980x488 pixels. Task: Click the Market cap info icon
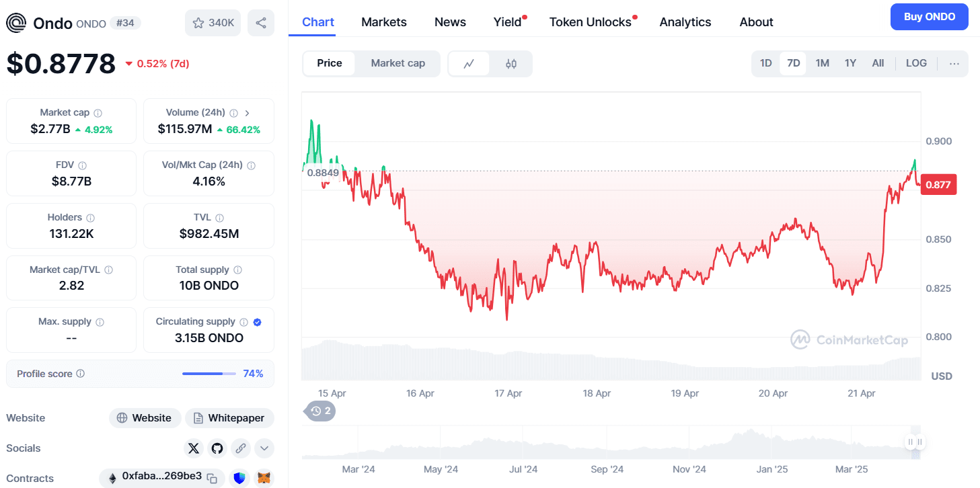(x=98, y=113)
